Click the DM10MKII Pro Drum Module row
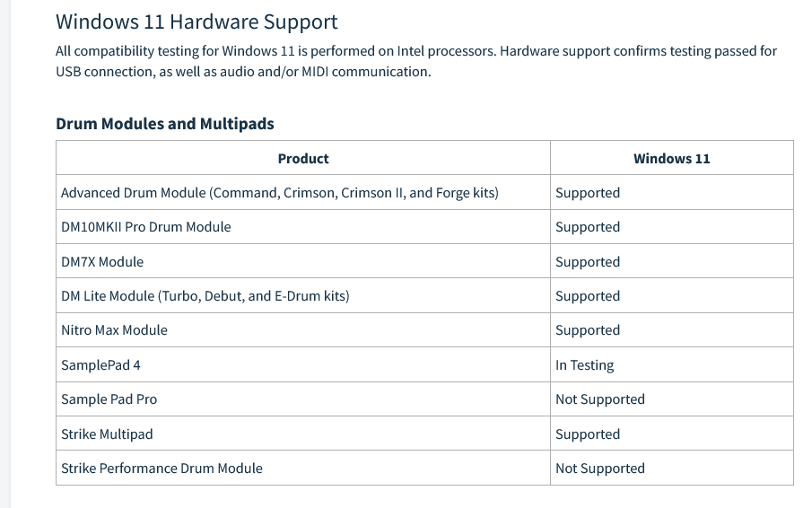Viewport: 812px width, 508px height. pyautogui.click(x=424, y=227)
